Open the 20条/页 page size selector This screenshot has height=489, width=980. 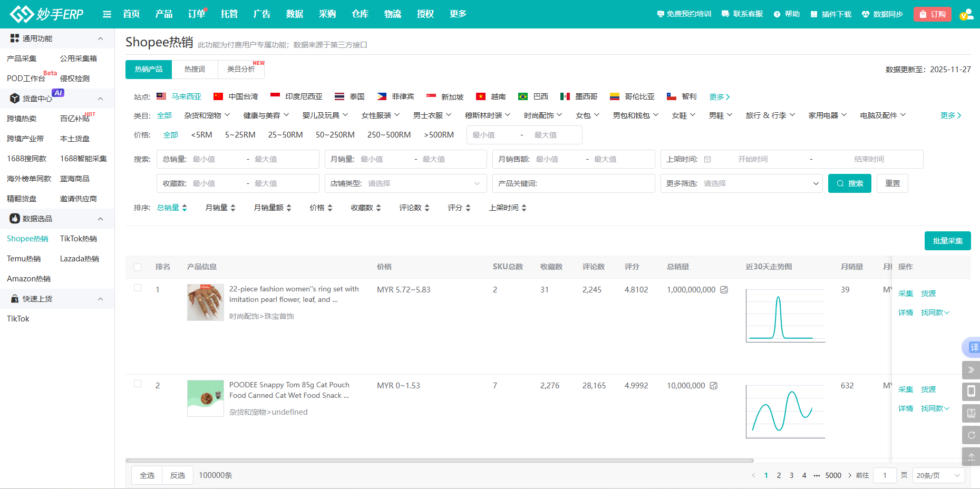[938, 475]
